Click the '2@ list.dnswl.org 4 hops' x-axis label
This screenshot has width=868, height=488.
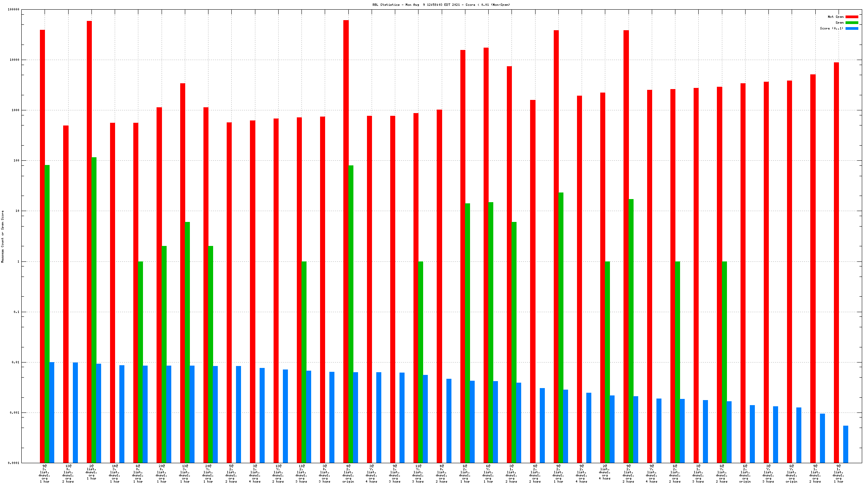605,472
